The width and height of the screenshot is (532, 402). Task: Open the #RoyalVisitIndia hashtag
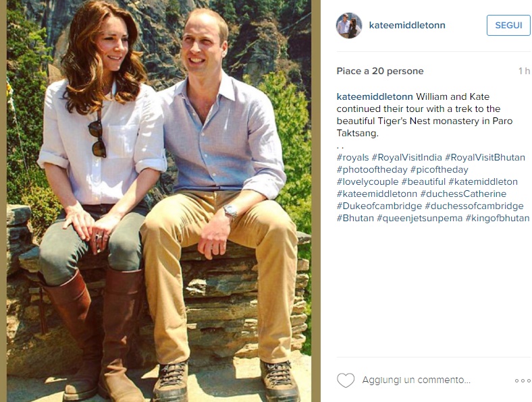point(407,158)
